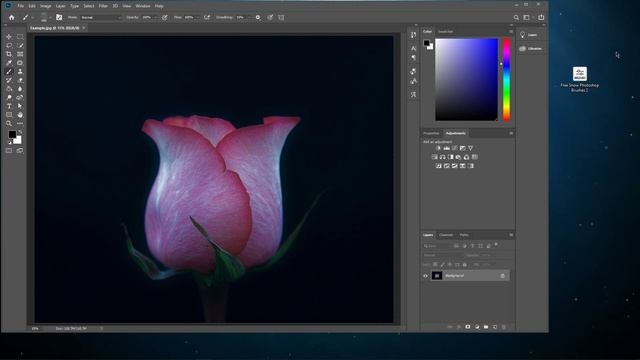640x360 pixels.
Task: Select the Clone Stamp tool
Action: tap(20, 71)
